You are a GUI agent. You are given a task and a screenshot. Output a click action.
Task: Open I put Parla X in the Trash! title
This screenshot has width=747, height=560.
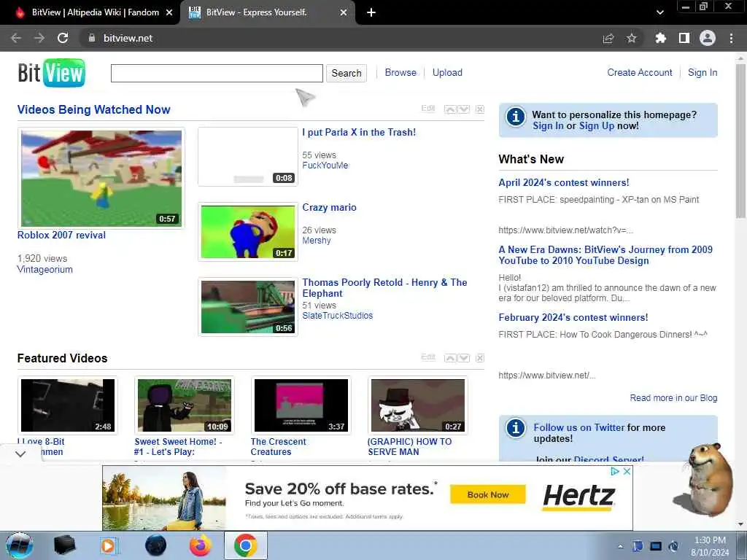click(x=359, y=133)
